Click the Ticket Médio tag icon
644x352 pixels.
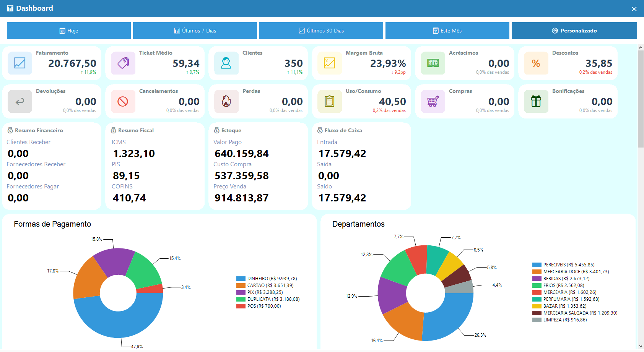pyautogui.click(x=123, y=63)
